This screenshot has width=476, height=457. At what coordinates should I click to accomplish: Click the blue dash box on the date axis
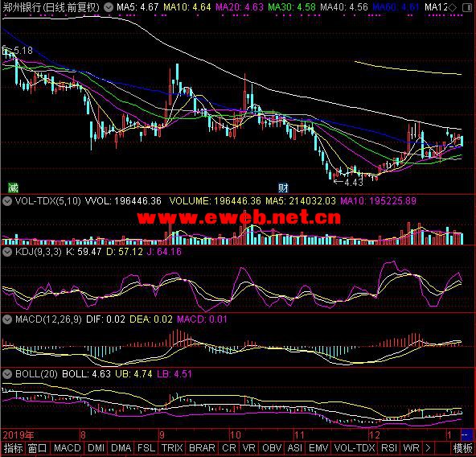pyautogui.click(x=466, y=434)
